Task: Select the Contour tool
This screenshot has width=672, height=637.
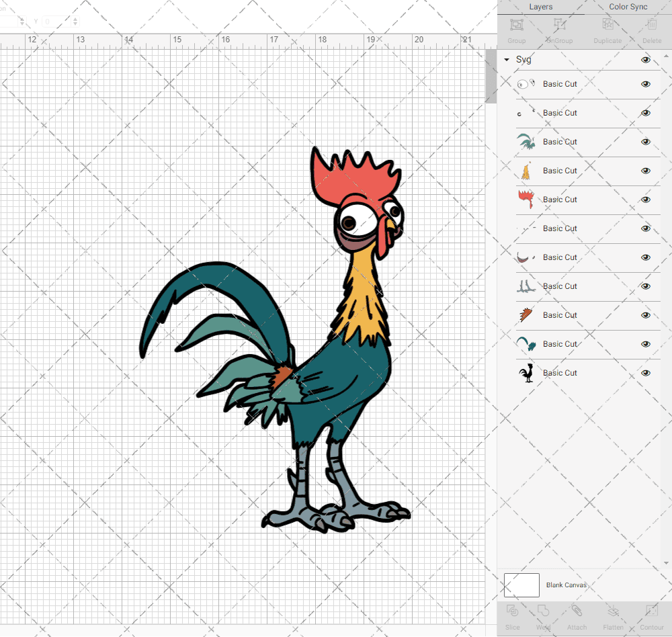Action: coord(652,610)
